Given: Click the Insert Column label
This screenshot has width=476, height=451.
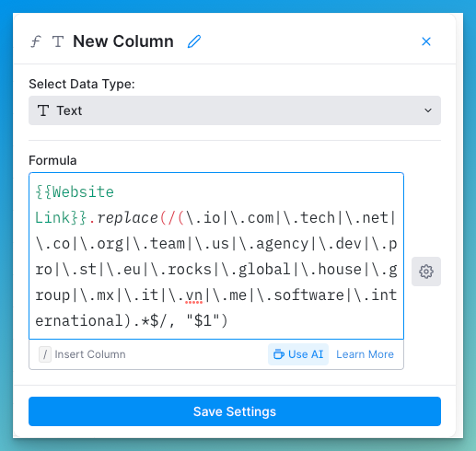Looking at the screenshot, I should [90, 354].
